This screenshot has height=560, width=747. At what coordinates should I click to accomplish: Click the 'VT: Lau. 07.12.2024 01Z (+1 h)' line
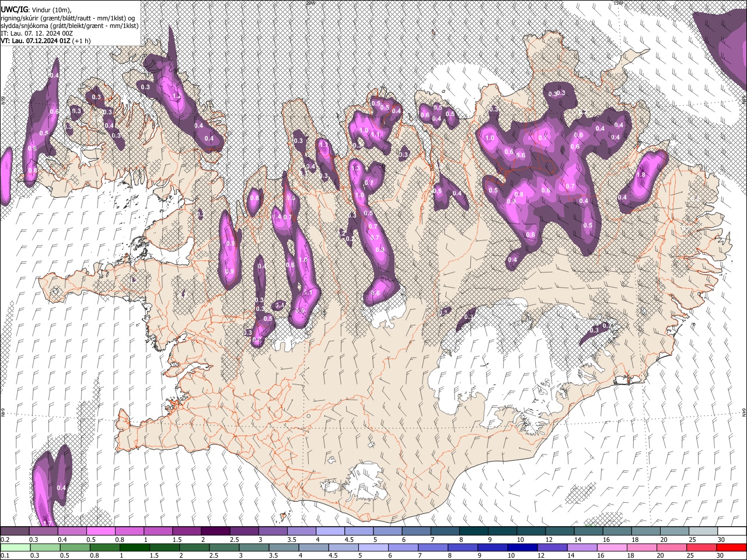pos(46,41)
